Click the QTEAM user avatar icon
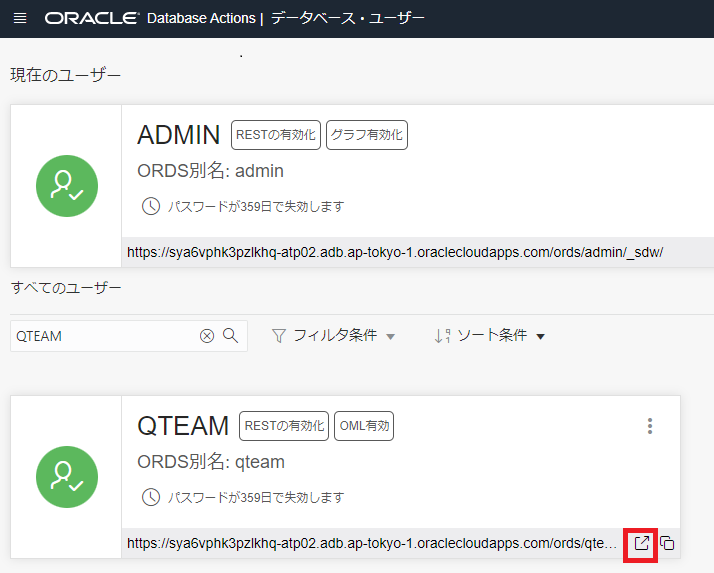Image resolution: width=714 pixels, height=573 pixels. click(x=66, y=476)
